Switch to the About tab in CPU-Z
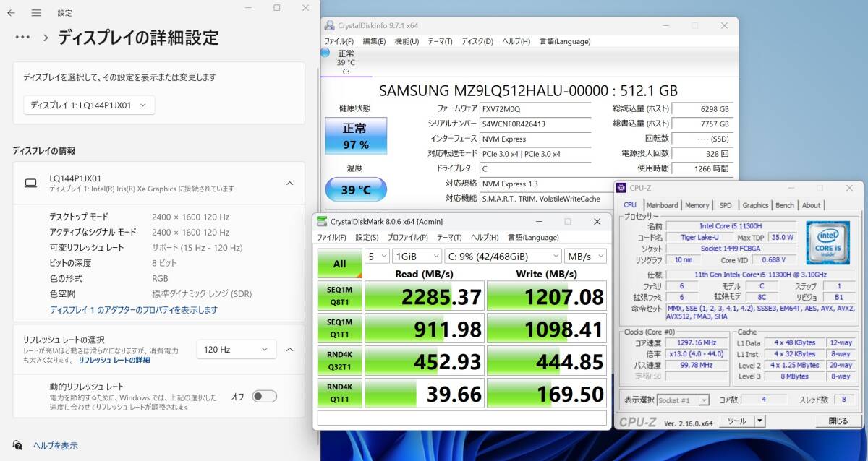The height and width of the screenshot is (461, 868). coord(812,205)
